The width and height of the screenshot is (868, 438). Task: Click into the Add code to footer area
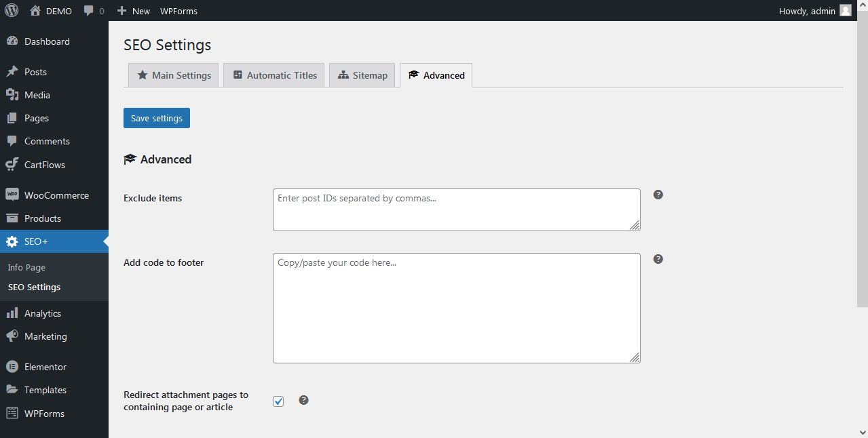[457, 308]
